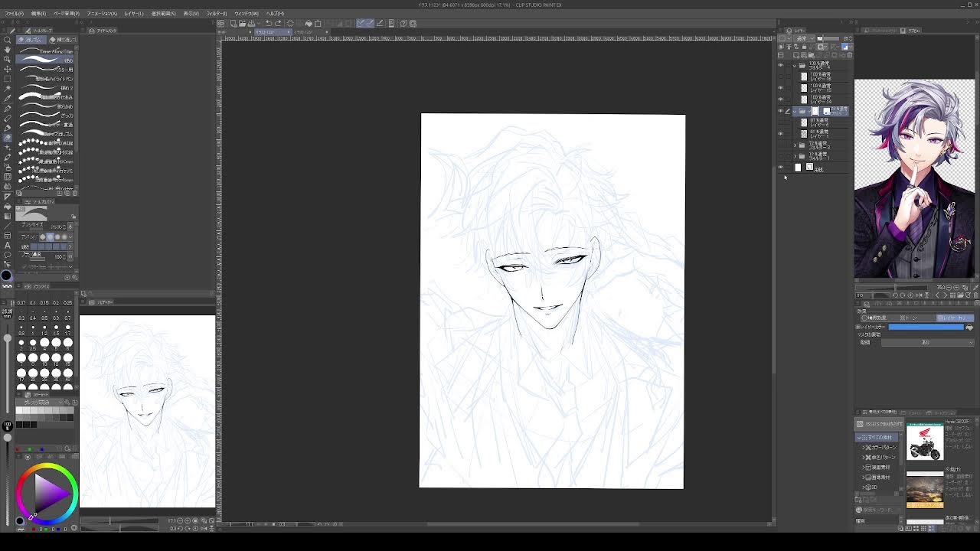This screenshot has height=551, width=980.
Task: Select the Fill bucket tool
Action: tap(8, 207)
